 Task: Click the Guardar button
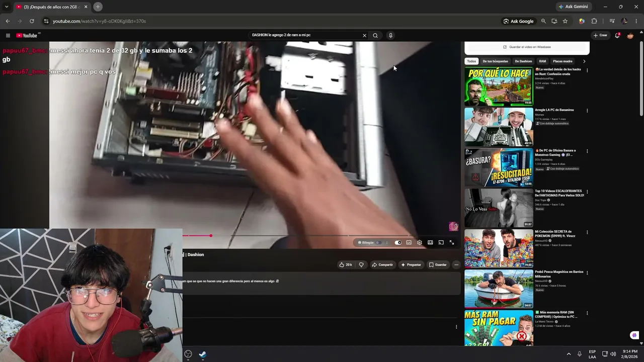pos(438,264)
